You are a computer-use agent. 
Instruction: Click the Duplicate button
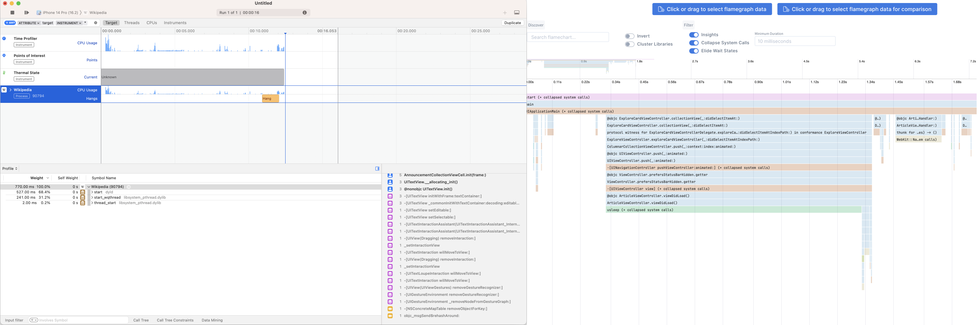(512, 23)
